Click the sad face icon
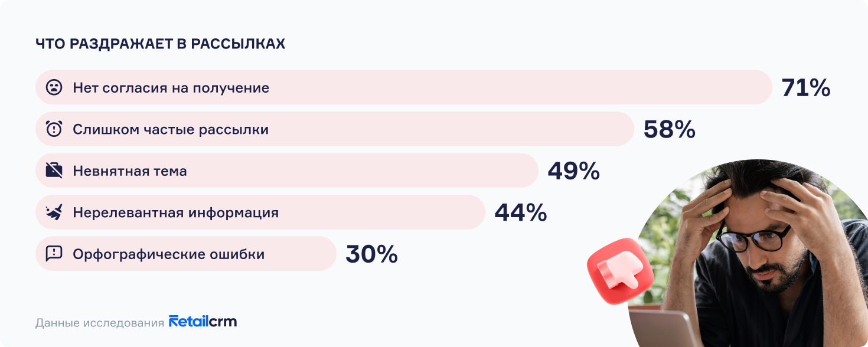868x347 pixels. pyautogui.click(x=54, y=88)
